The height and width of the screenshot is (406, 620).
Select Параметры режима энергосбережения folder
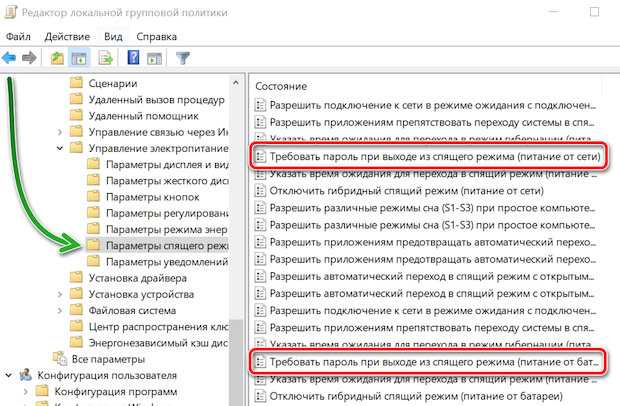[166, 229]
